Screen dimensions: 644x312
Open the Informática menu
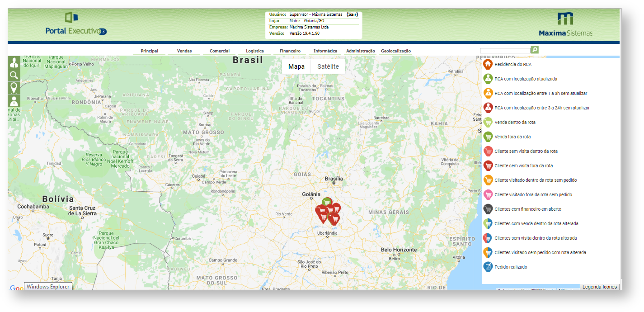point(325,51)
